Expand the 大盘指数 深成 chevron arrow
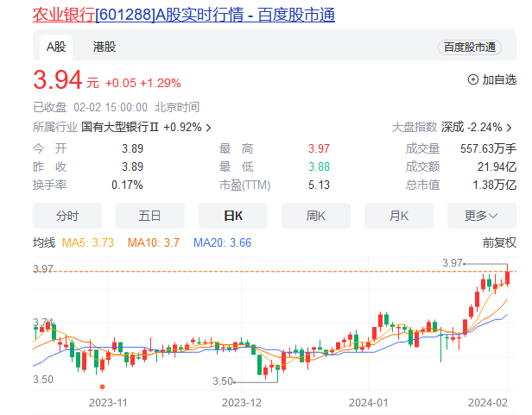 (509, 128)
